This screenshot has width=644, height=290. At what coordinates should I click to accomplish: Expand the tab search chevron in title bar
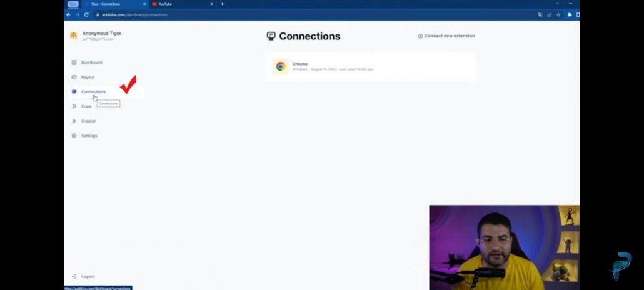tap(557, 4)
